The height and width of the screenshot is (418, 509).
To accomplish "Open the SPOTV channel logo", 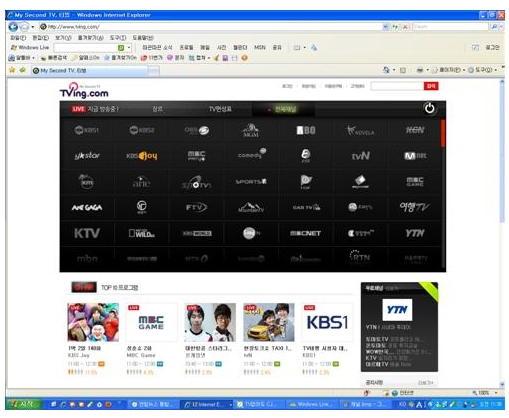I will tap(196, 182).
